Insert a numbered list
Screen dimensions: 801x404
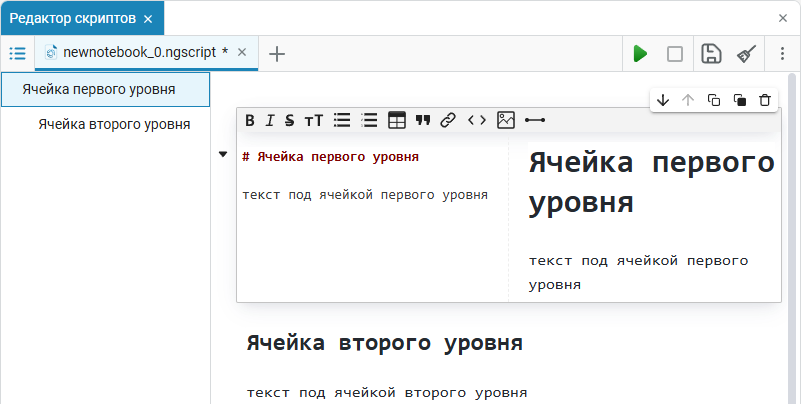369,120
